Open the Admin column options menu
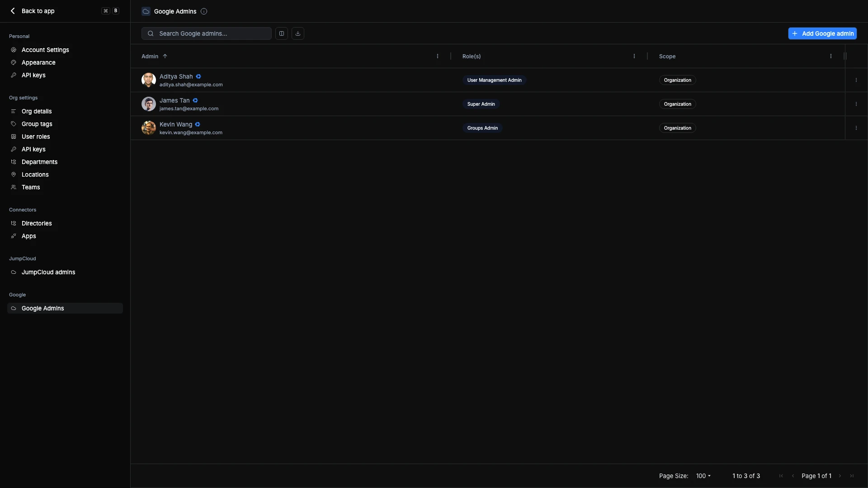 point(437,56)
